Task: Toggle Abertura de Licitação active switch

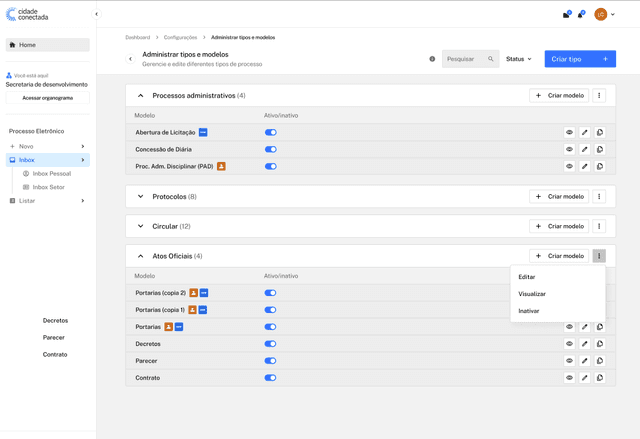Action: coord(271,132)
